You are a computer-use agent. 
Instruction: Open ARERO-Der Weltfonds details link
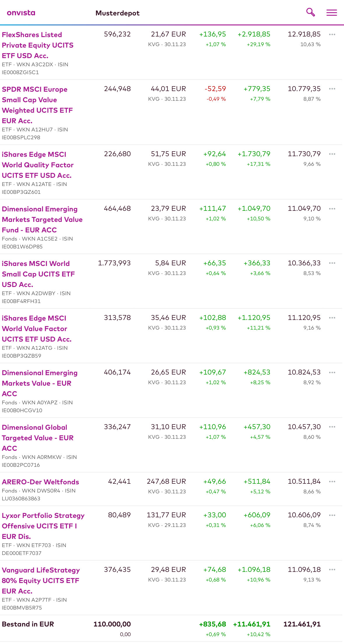pyautogui.click(x=40, y=482)
